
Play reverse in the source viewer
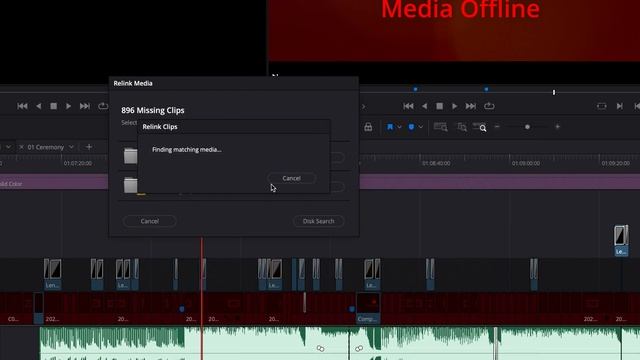38,106
